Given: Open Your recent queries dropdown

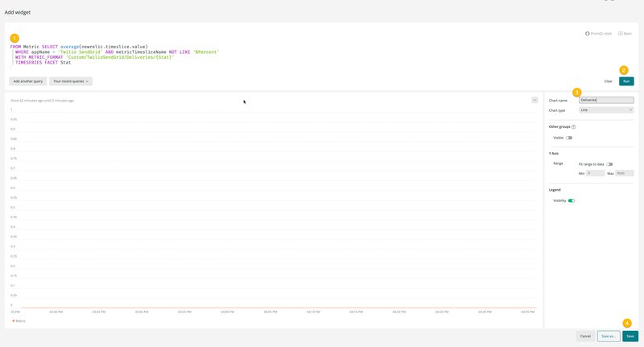Looking at the screenshot, I should [x=71, y=81].
